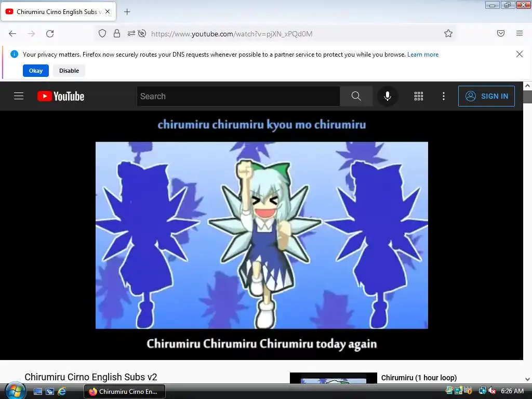Click the video player to pause playback
This screenshot has width=532, height=399.
click(x=262, y=235)
